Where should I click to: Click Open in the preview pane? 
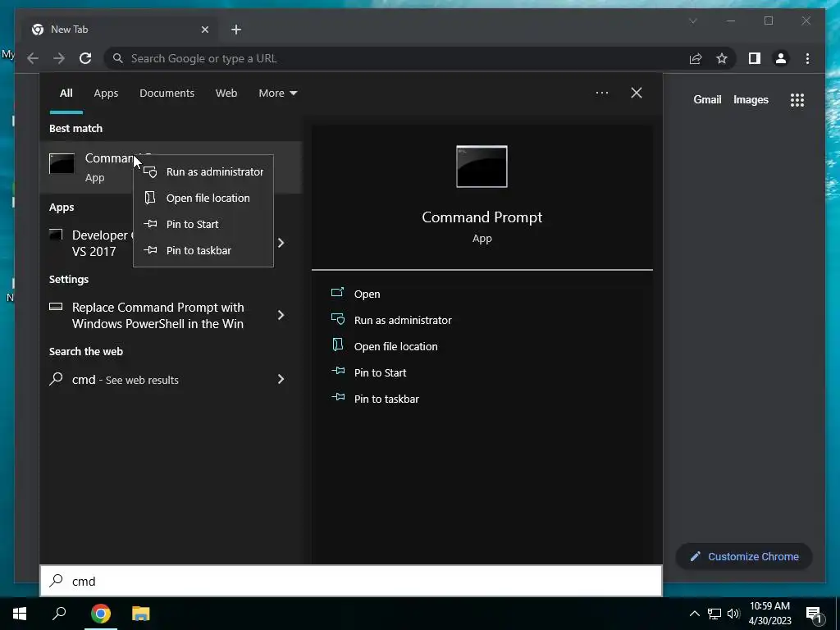pos(367,294)
